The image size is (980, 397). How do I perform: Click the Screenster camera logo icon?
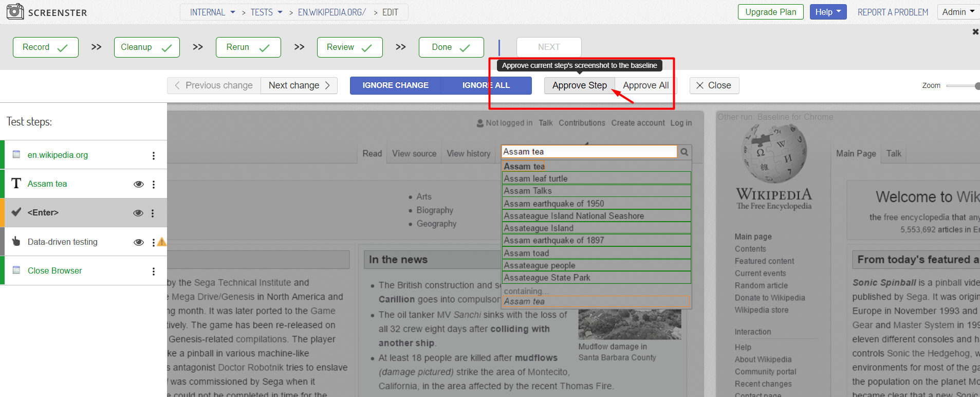(x=15, y=11)
